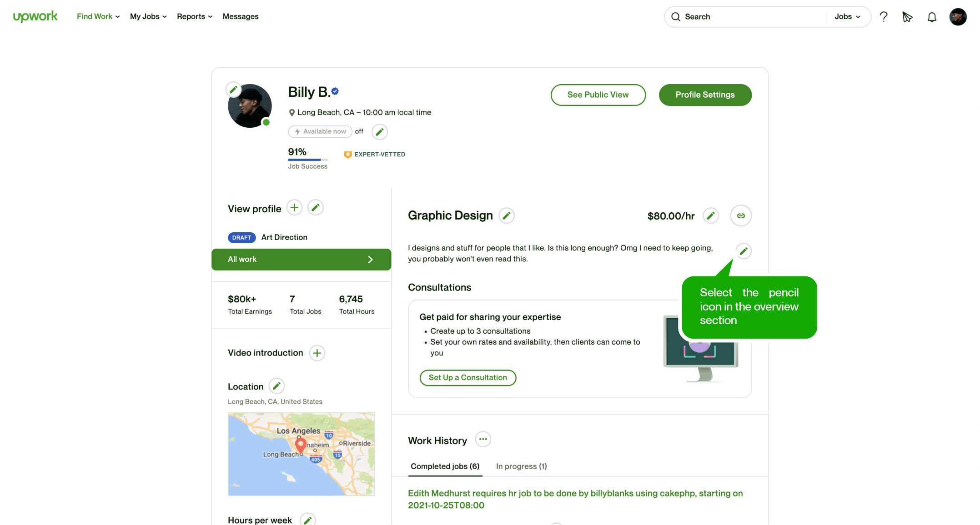Click the notifications bell icon
Image resolution: width=980 pixels, height=525 pixels.
pyautogui.click(x=932, y=17)
